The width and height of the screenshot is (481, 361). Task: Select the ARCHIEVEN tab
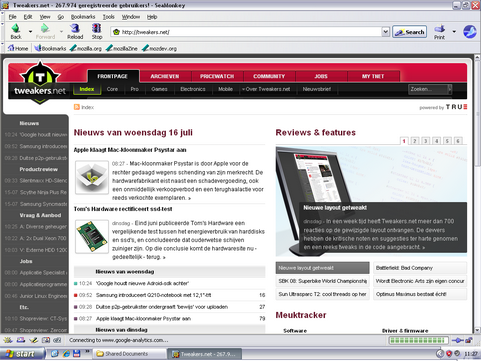[165, 76]
